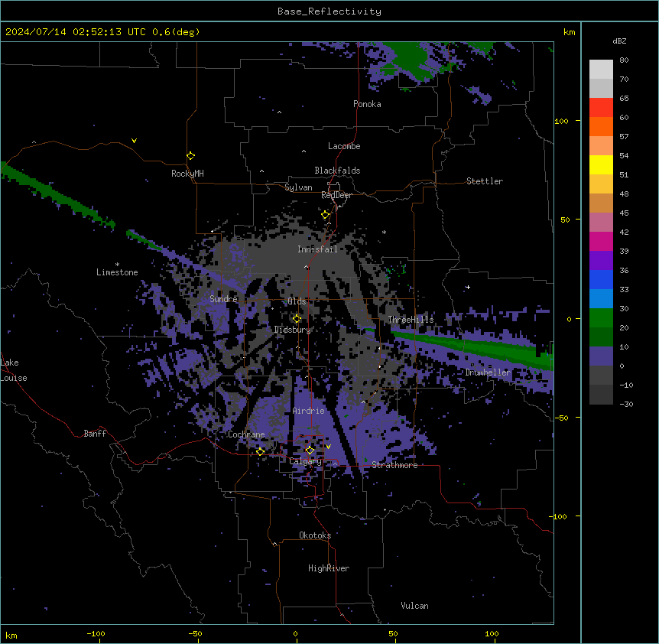Select the yellow 51-54 dBZ legend swatch
Screen dimensions: 659x644
click(x=601, y=164)
